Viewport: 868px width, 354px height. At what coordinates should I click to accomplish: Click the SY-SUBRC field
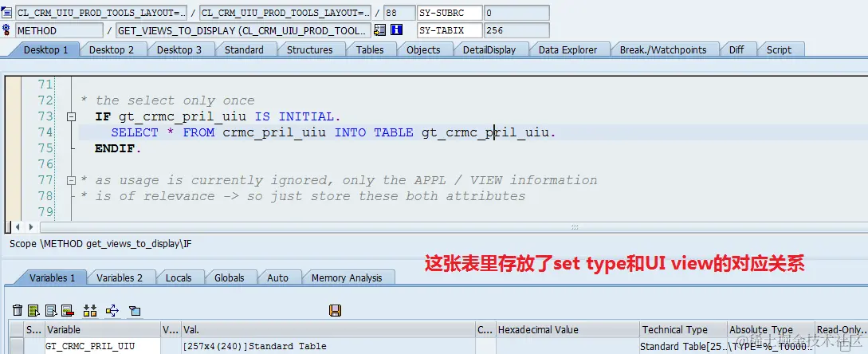tap(449, 12)
